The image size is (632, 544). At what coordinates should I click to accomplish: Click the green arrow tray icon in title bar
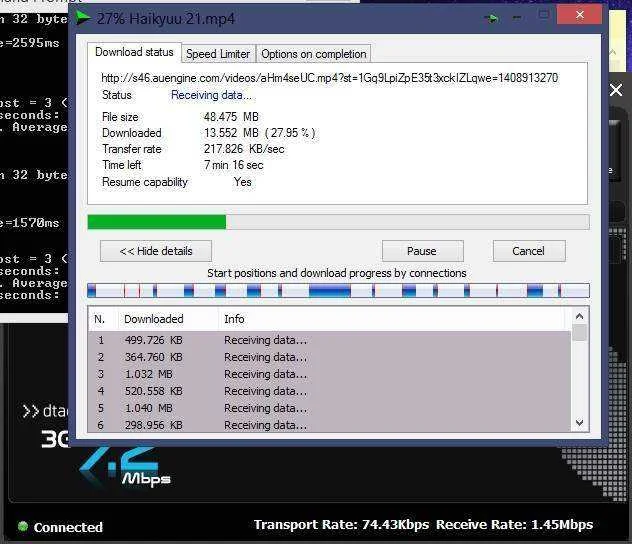click(x=492, y=18)
